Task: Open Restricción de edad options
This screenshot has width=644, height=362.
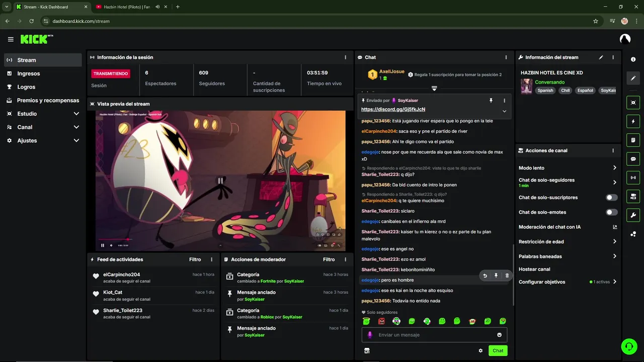Action: pos(568,242)
